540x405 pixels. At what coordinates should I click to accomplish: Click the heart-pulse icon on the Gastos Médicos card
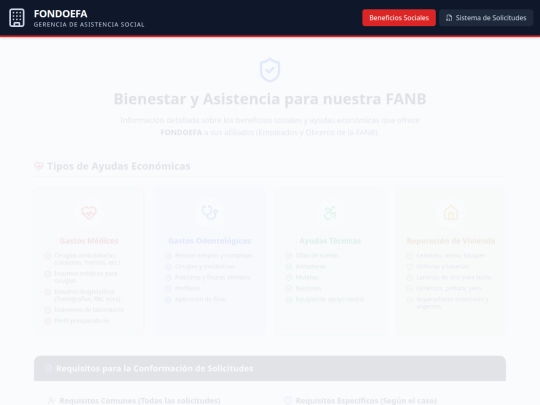(x=89, y=212)
